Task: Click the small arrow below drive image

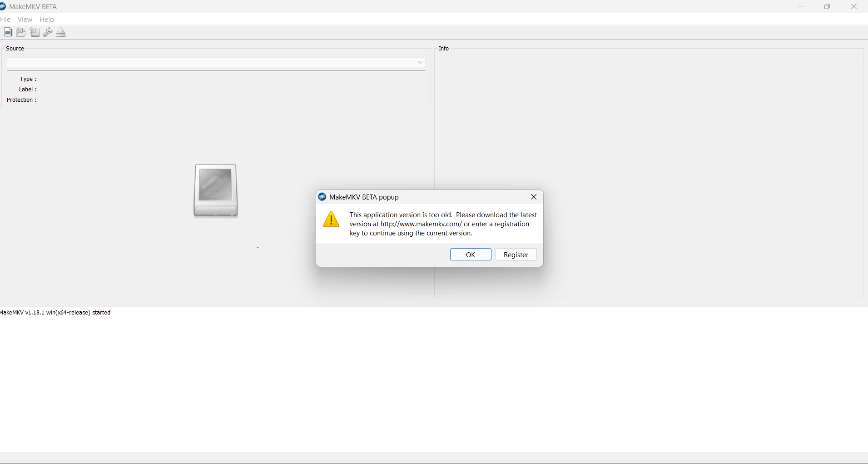Action: (x=258, y=248)
